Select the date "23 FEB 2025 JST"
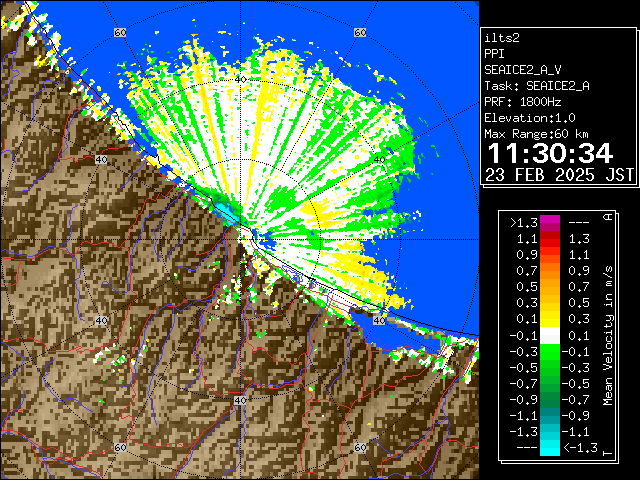The image size is (640, 480). pyautogui.click(x=560, y=175)
